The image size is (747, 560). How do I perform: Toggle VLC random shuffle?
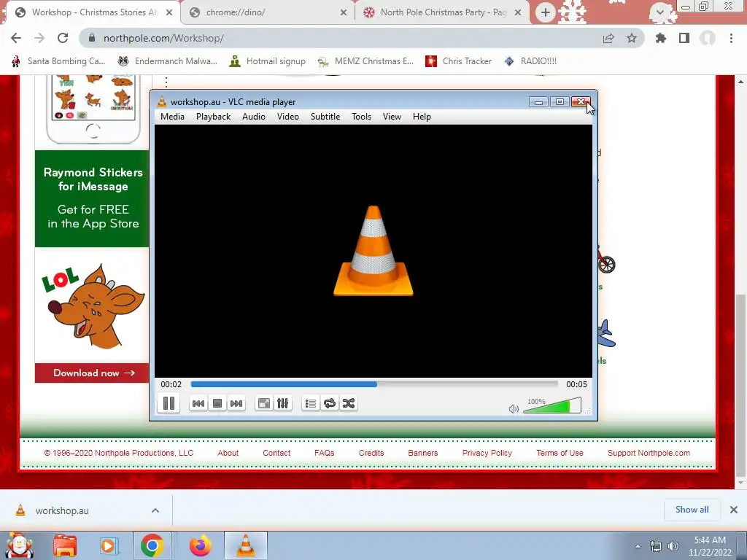pyautogui.click(x=349, y=403)
